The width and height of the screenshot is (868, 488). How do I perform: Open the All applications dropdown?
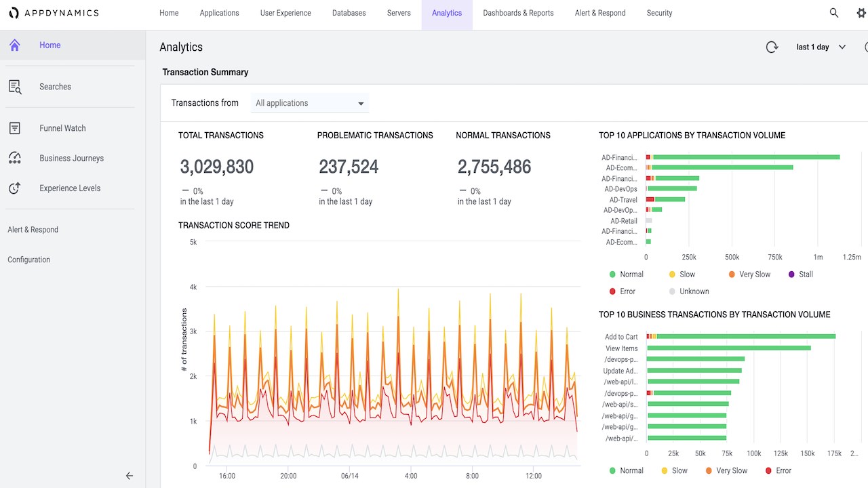[311, 103]
